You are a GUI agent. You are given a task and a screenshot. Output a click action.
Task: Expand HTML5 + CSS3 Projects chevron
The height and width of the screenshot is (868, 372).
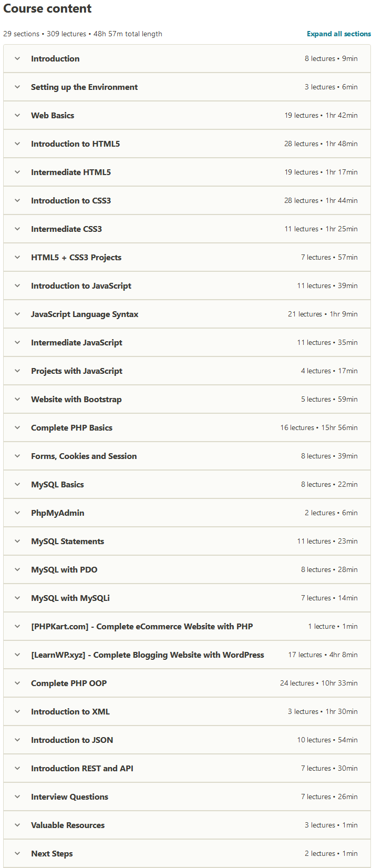point(17,258)
